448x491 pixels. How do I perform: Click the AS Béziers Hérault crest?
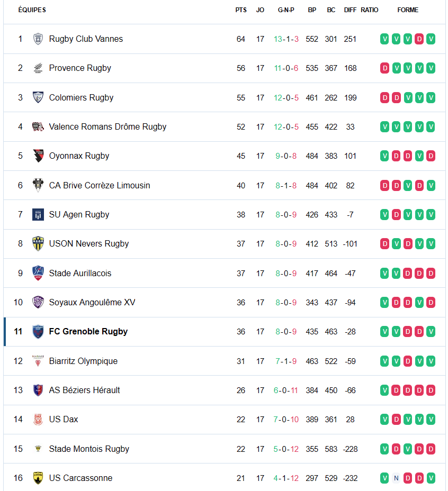click(38, 390)
